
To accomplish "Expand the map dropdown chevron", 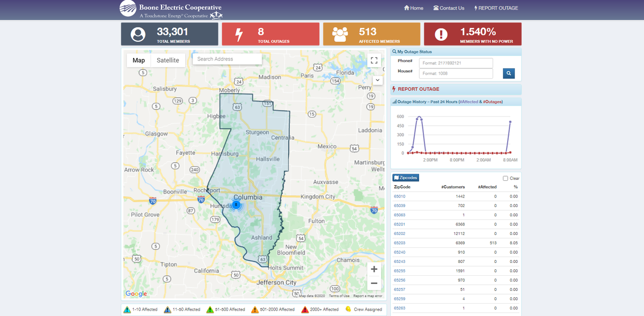I will pyautogui.click(x=377, y=80).
